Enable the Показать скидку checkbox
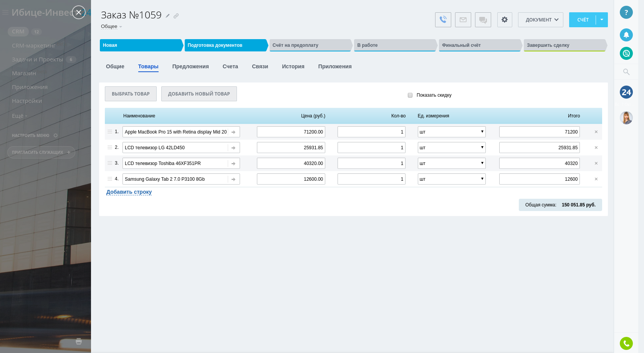The height and width of the screenshot is (353, 644). click(410, 95)
